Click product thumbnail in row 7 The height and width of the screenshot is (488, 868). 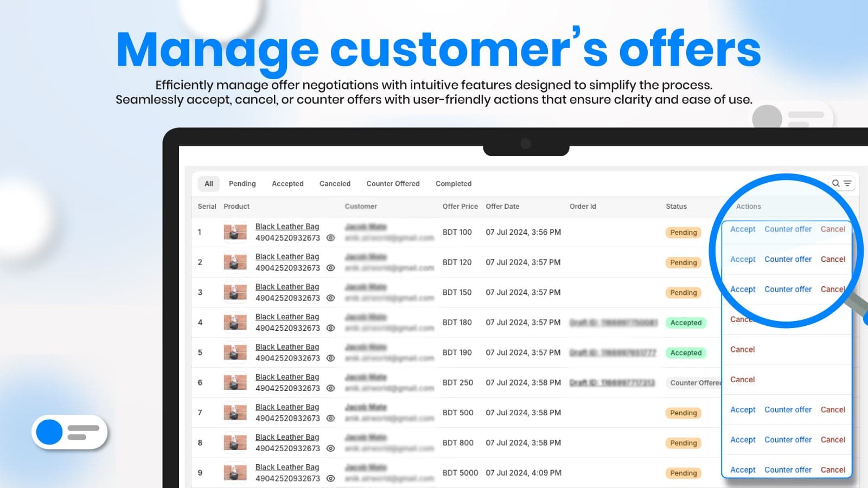[235, 413]
